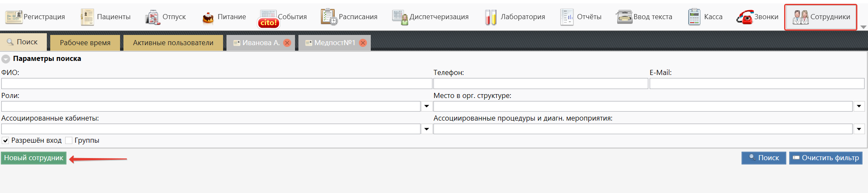Open the Касса module icon

[694, 17]
